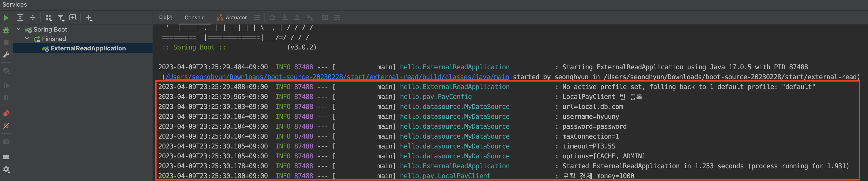Click the Collapse All icon in Services toolbar
The height and width of the screenshot is (181, 868).
32,17
